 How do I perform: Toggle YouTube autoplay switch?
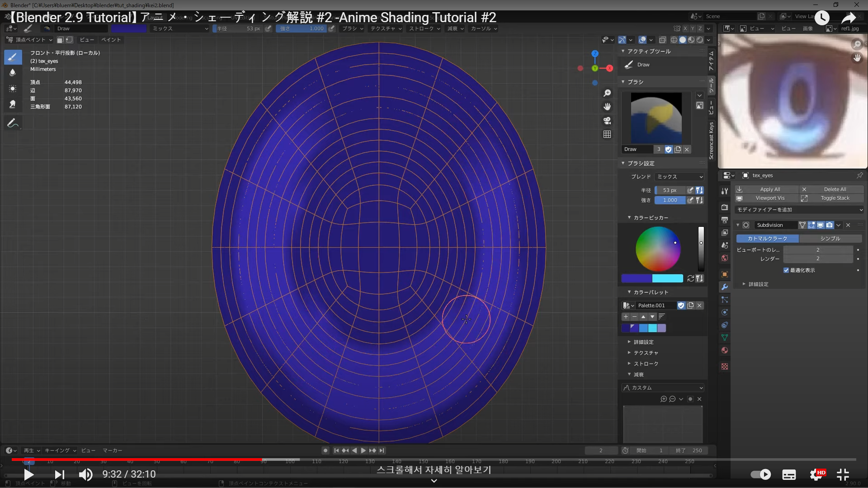(761, 474)
